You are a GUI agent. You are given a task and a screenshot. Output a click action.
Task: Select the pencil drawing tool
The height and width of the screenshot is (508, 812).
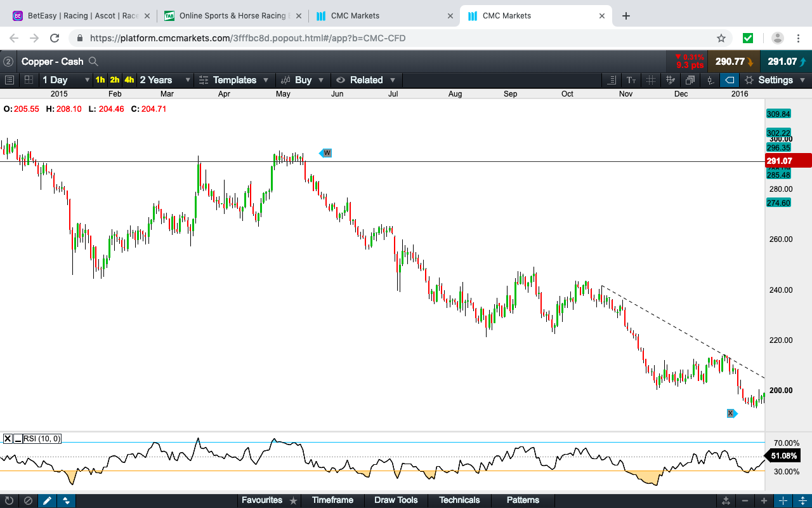47,500
